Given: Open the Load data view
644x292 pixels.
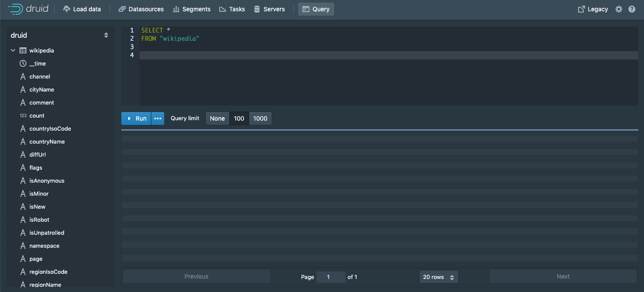Looking at the screenshot, I should pyautogui.click(x=82, y=9).
